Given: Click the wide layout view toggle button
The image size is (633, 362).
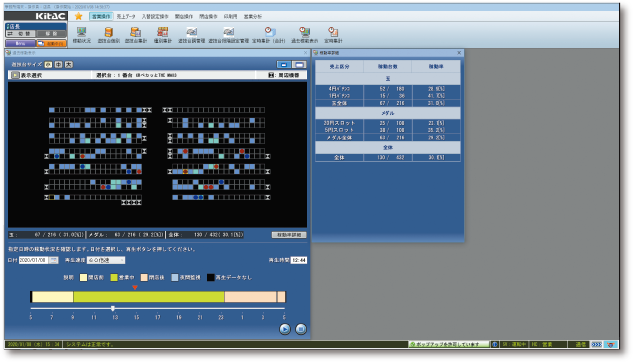Looking at the screenshot, I should click(300, 65).
